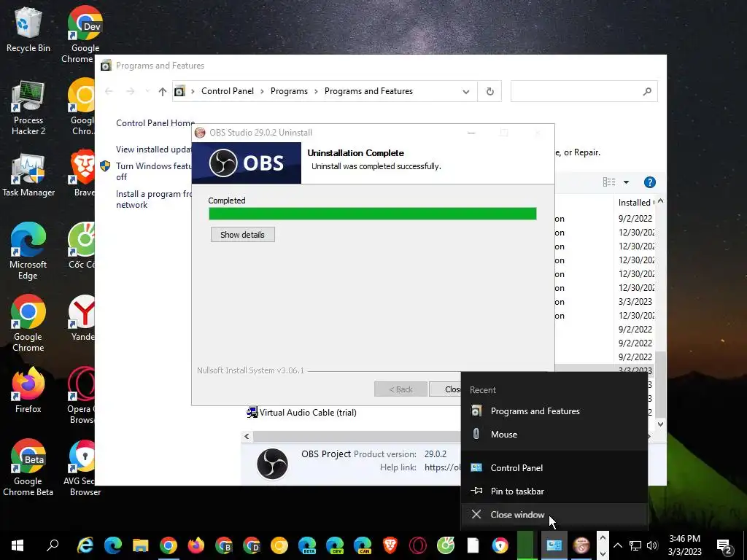Screen dimensions: 747x560
Task: Open Firefox desktop shortcut
Action: [28, 389]
